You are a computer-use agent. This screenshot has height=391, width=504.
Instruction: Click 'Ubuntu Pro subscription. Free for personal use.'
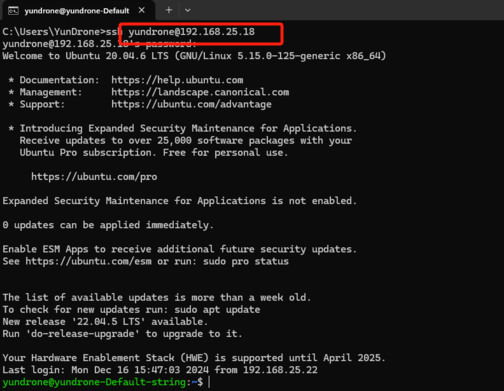point(154,153)
